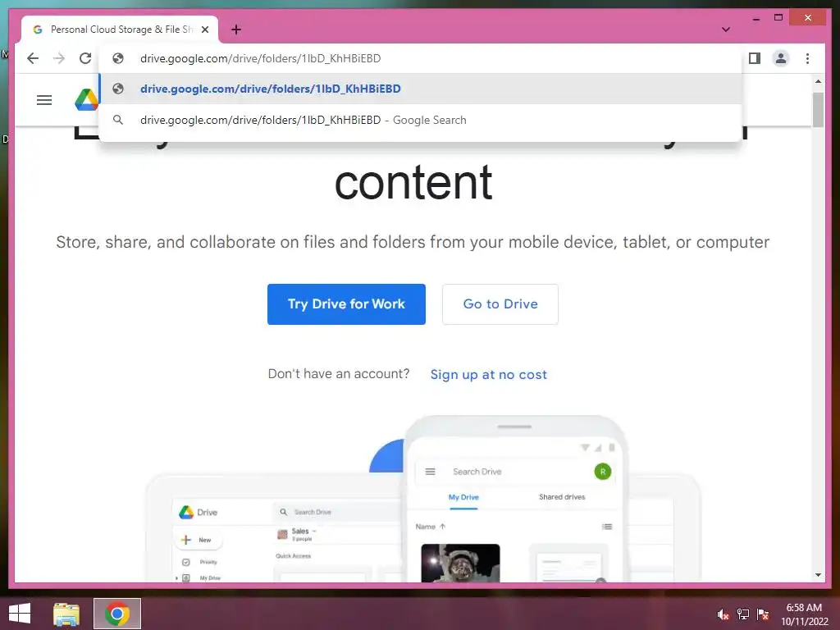
Task: Reload the page with the refresh icon
Action: tap(85, 58)
